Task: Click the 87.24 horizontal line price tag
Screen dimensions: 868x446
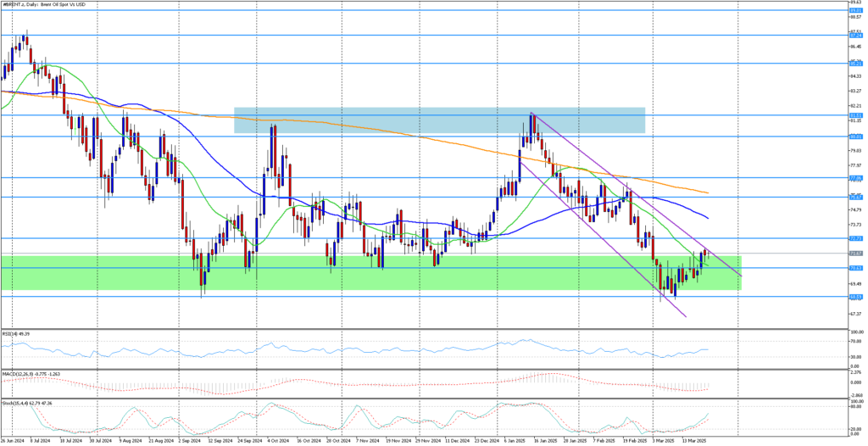Action: tap(855, 36)
